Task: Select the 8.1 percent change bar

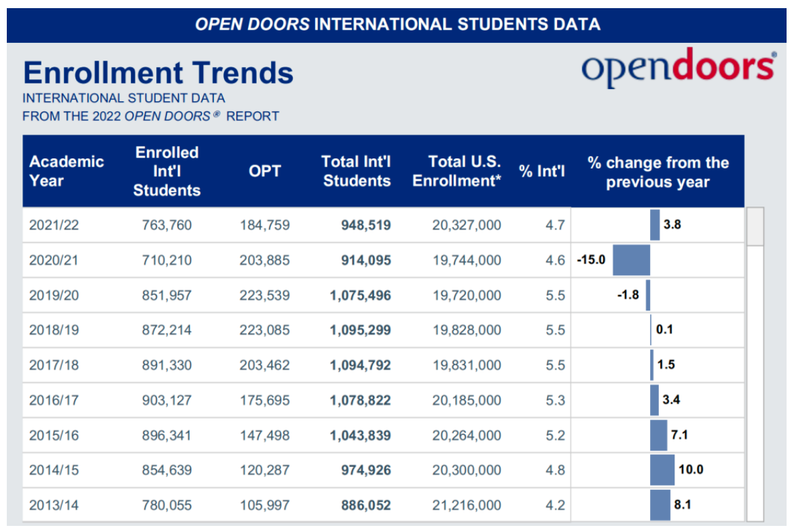Action: click(660, 505)
